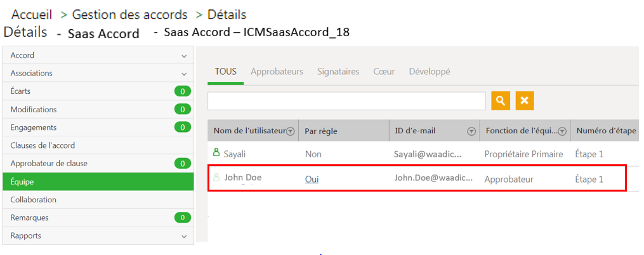The image size is (644, 255).
Task: Select the Développé tab
Action: pyautogui.click(x=429, y=72)
